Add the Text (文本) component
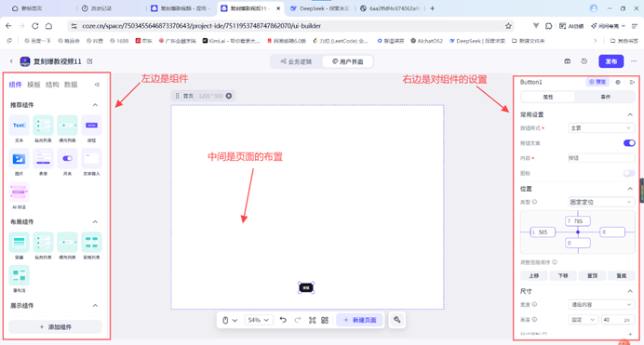Image resolution: width=644 pixels, height=345 pixels. point(19,126)
